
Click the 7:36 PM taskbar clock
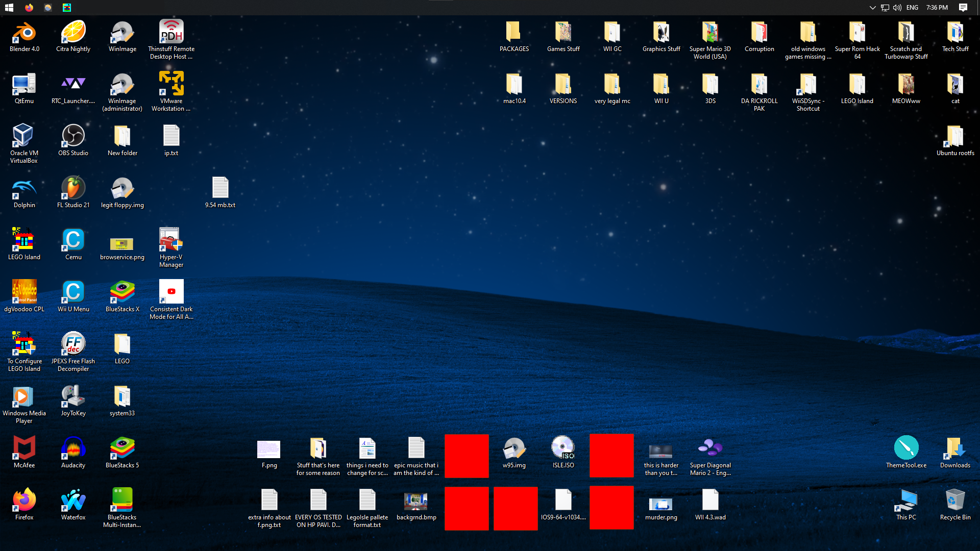point(937,8)
